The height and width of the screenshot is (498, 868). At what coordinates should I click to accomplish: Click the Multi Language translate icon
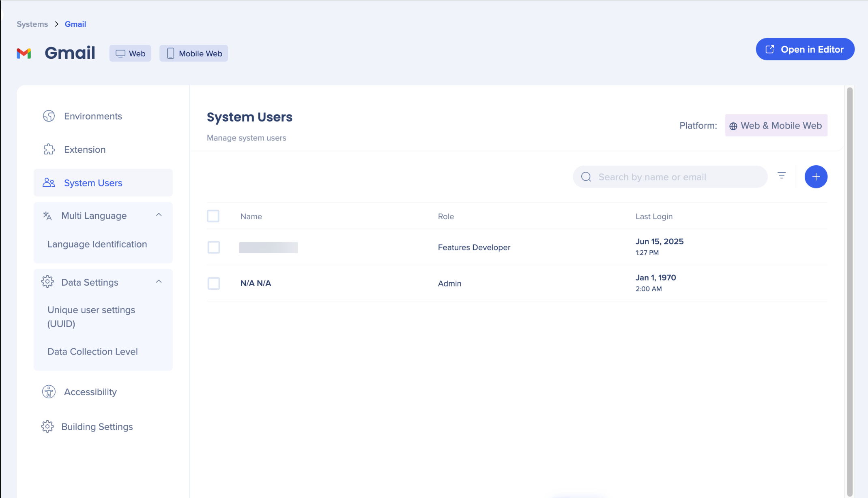tap(47, 216)
